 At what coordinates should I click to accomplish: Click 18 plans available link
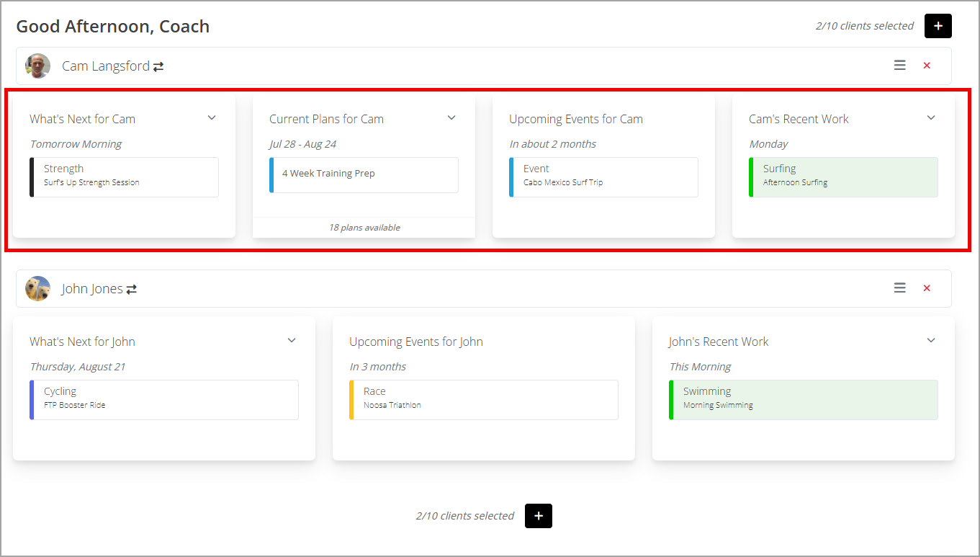point(364,228)
